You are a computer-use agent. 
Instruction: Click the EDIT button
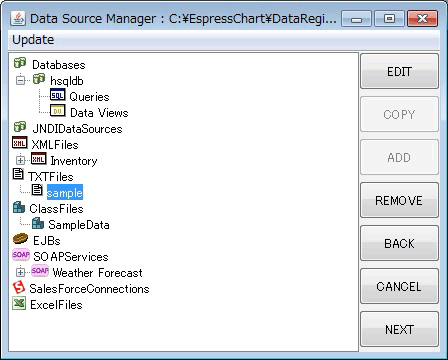pos(399,71)
